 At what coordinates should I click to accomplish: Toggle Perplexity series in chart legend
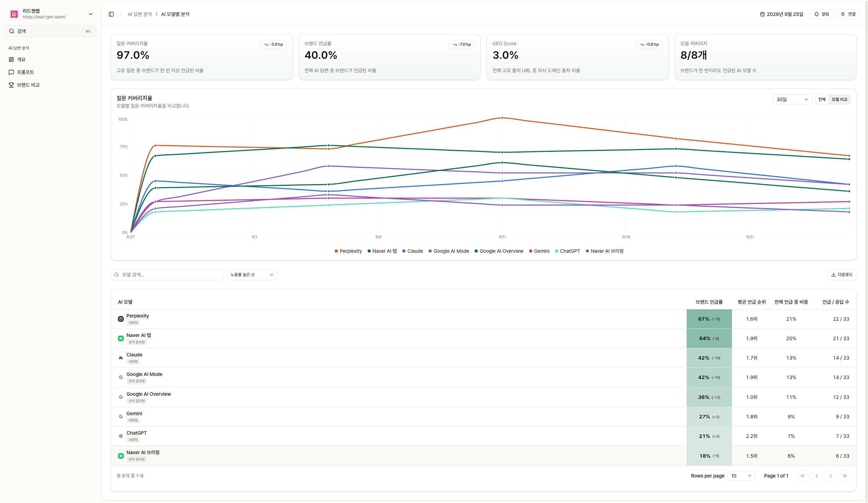tap(348, 251)
